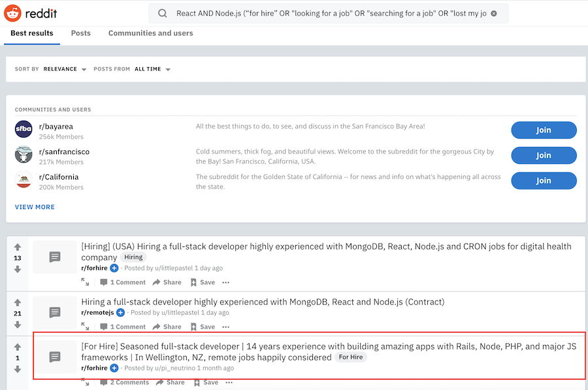Expand the Seasoned developer post preview
Image resolution: width=588 pixels, height=390 pixels.
tap(86, 382)
